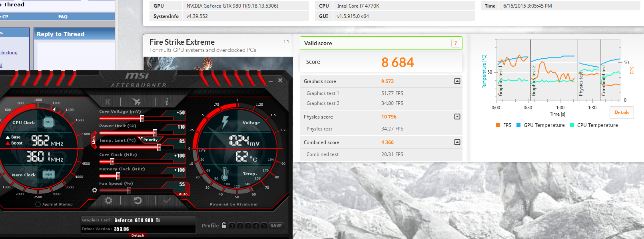
Task: Adjust the Memory Clock slider handle
Action: click(x=118, y=176)
